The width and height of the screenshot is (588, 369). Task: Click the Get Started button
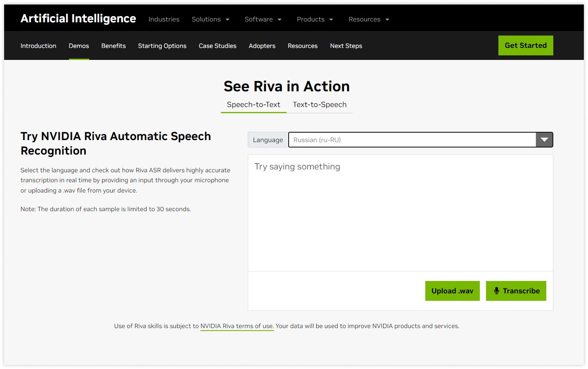pyautogui.click(x=526, y=45)
